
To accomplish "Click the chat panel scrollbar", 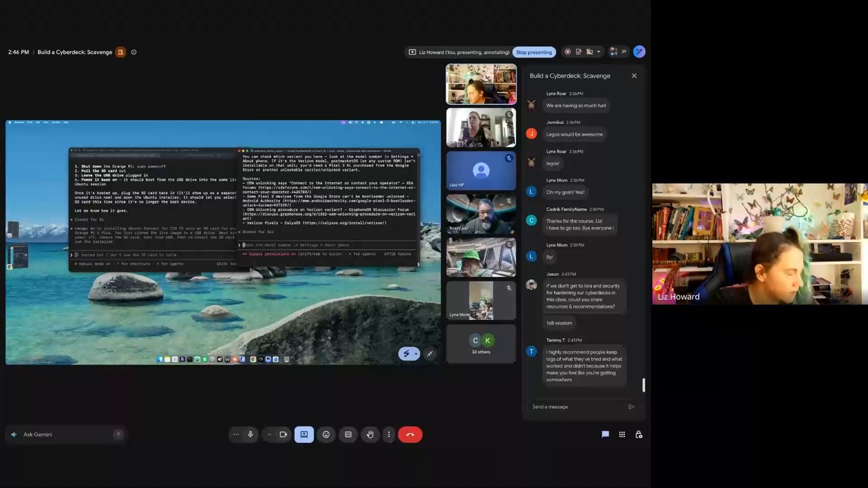I will click(644, 385).
